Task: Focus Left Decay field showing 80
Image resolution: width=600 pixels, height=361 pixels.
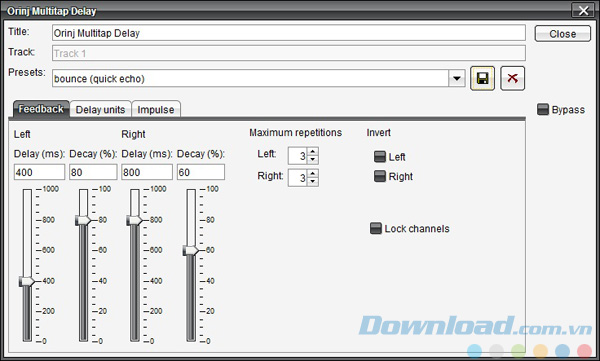Action: (x=93, y=172)
